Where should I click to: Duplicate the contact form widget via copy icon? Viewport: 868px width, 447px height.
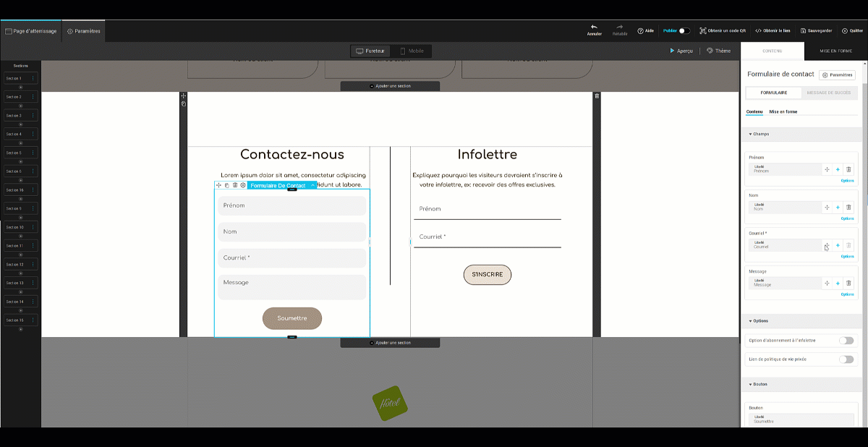[x=226, y=186]
